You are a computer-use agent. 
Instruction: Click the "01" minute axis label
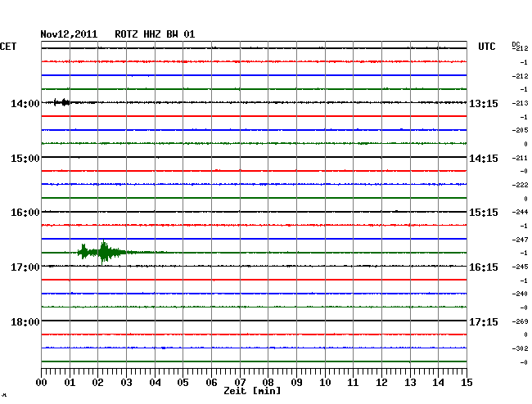click(70, 382)
